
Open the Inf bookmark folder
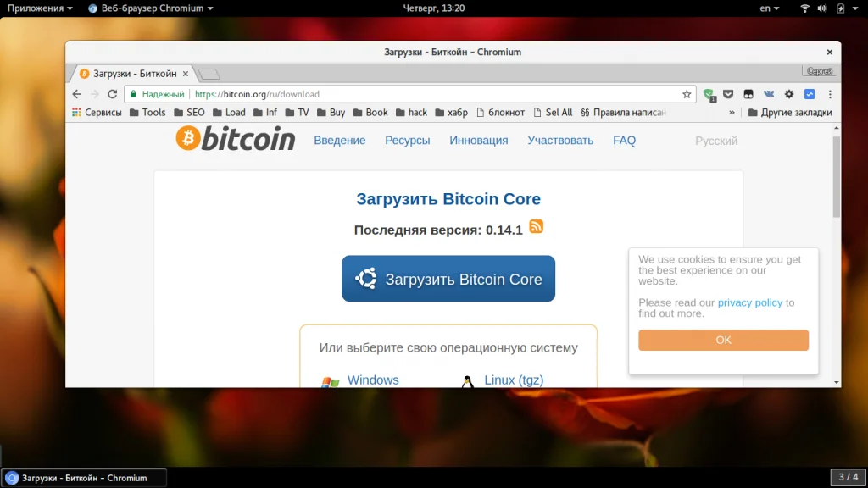265,113
